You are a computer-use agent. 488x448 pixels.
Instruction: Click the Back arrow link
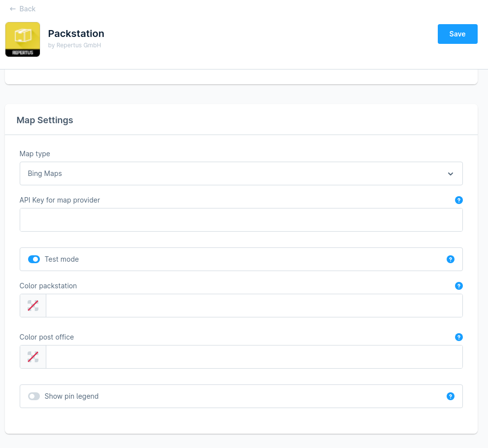point(23,9)
